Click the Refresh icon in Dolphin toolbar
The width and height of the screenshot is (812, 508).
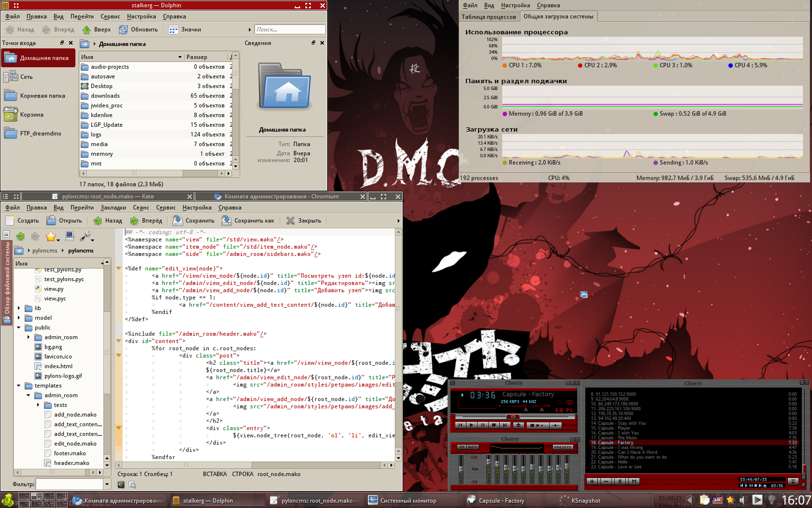pos(123,30)
